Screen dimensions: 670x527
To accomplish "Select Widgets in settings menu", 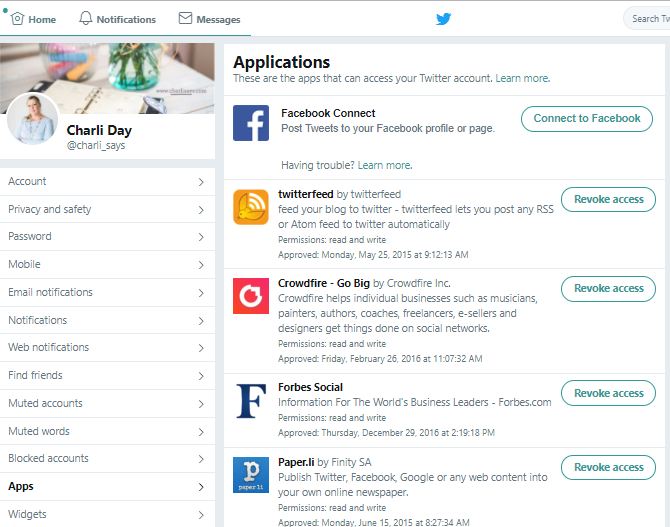I will pyautogui.click(x=107, y=514).
